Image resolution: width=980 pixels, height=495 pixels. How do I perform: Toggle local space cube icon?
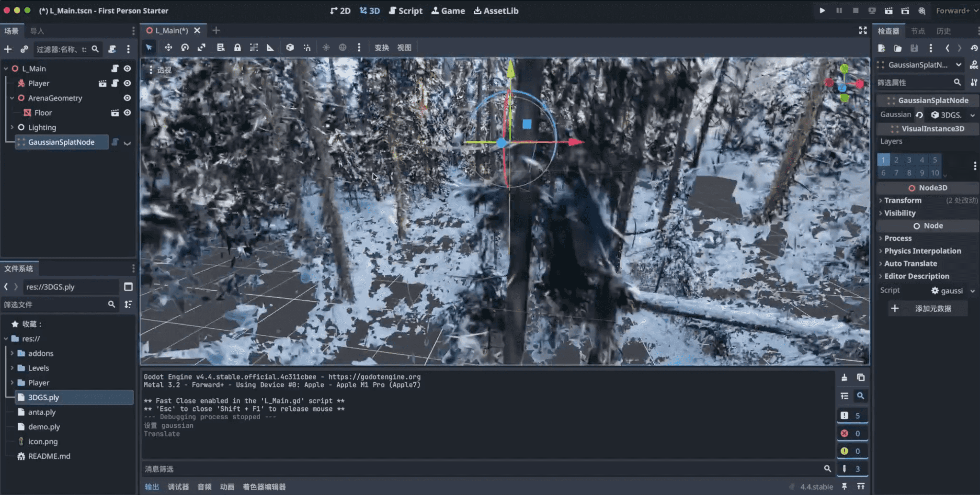(290, 48)
